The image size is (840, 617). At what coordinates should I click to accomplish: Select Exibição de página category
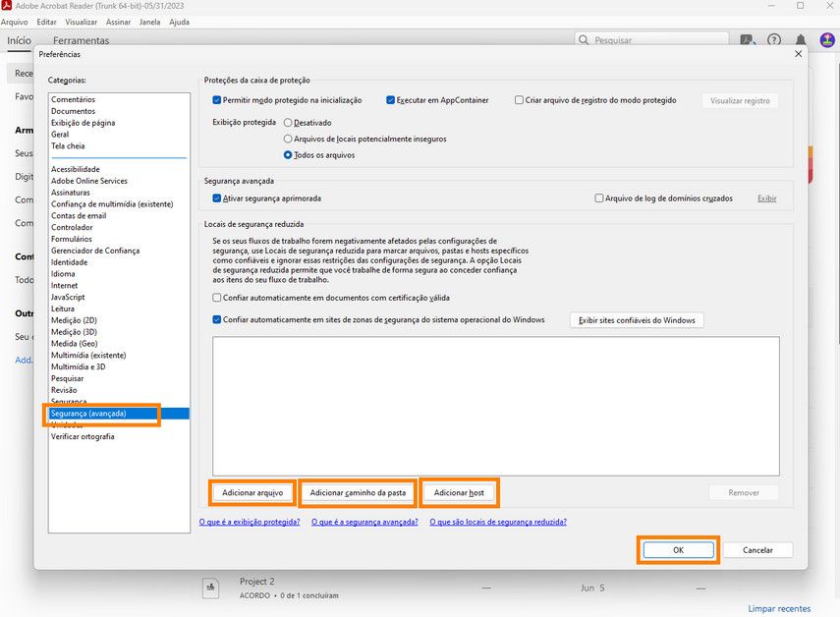click(84, 123)
